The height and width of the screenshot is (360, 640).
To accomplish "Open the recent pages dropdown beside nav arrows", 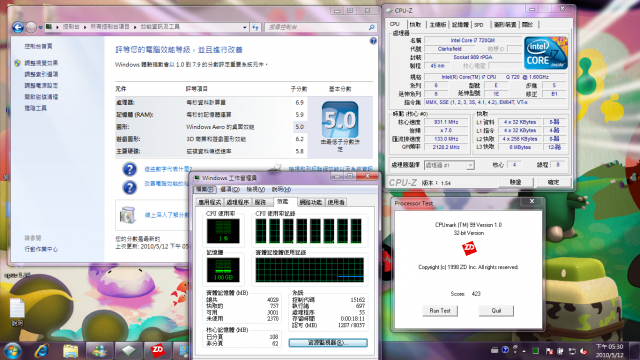I will click(40, 27).
